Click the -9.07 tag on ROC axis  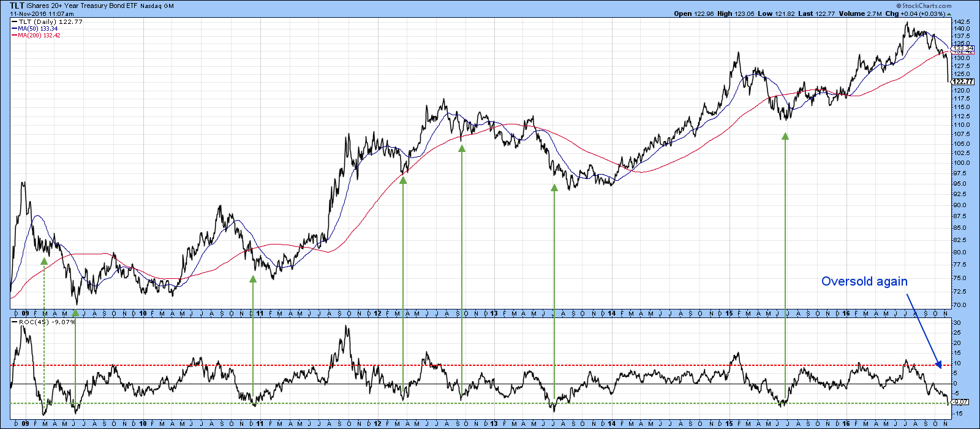[960, 402]
